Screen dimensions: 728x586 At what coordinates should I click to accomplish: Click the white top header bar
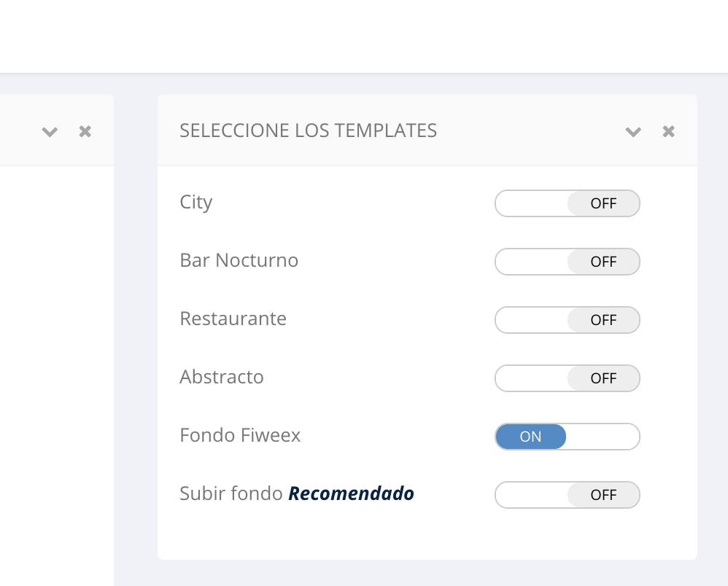click(x=364, y=36)
